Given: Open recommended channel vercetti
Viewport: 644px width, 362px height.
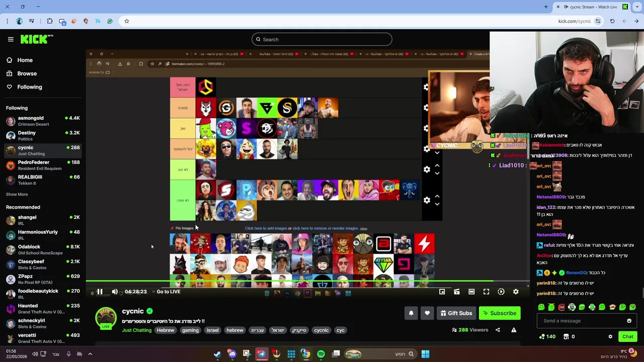Looking at the screenshot, I should 43,338.
